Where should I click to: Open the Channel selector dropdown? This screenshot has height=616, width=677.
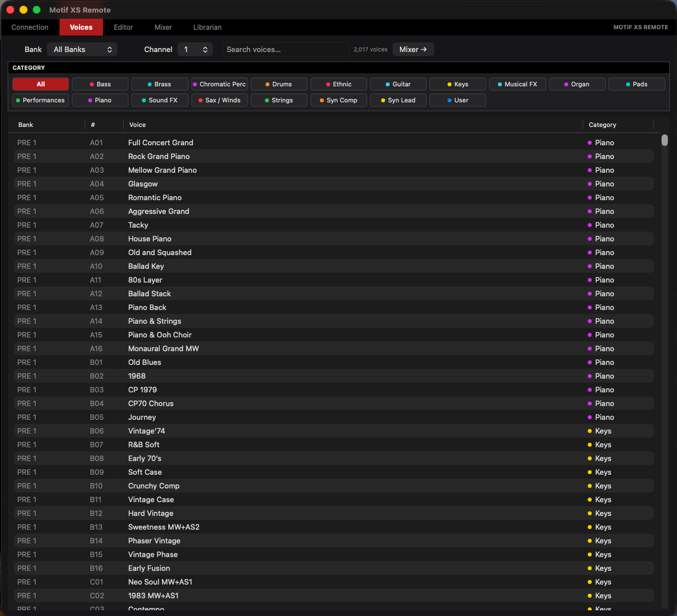pos(195,50)
